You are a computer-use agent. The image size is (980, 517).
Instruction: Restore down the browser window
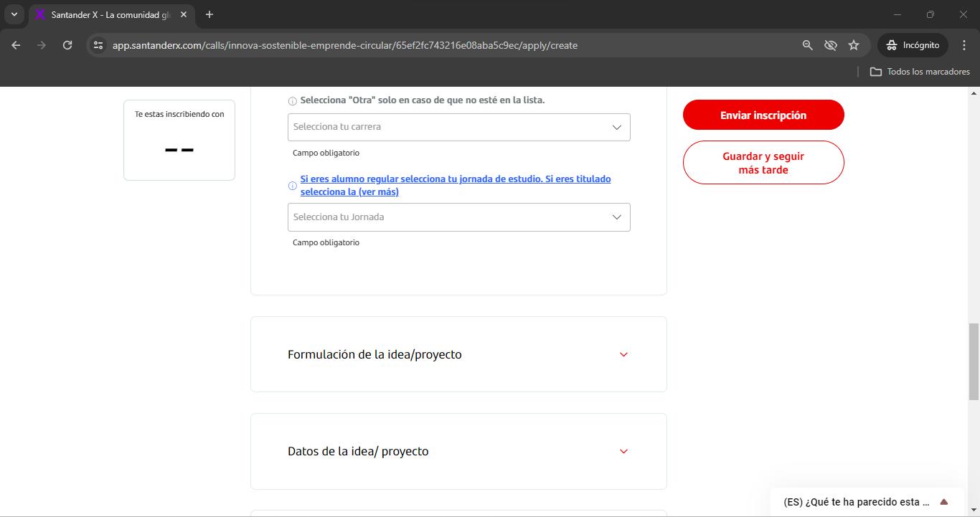[x=930, y=14]
